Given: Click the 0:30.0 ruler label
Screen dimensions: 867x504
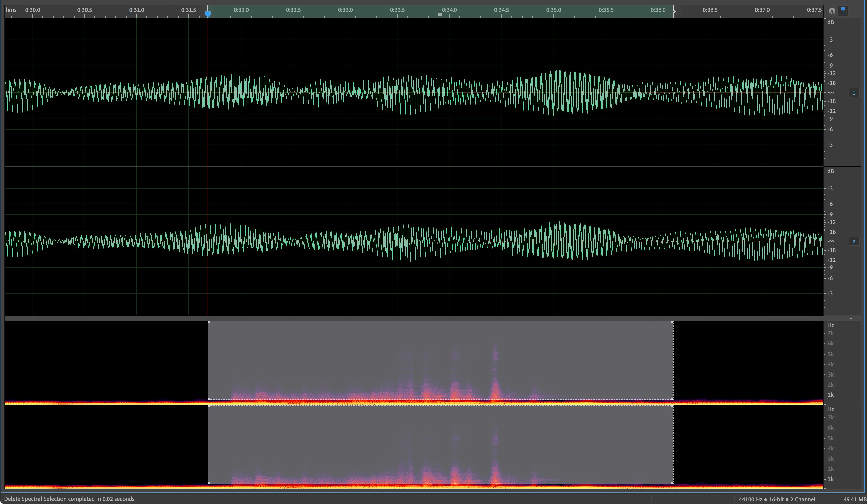Looking at the screenshot, I should pyautogui.click(x=32, y=10).
